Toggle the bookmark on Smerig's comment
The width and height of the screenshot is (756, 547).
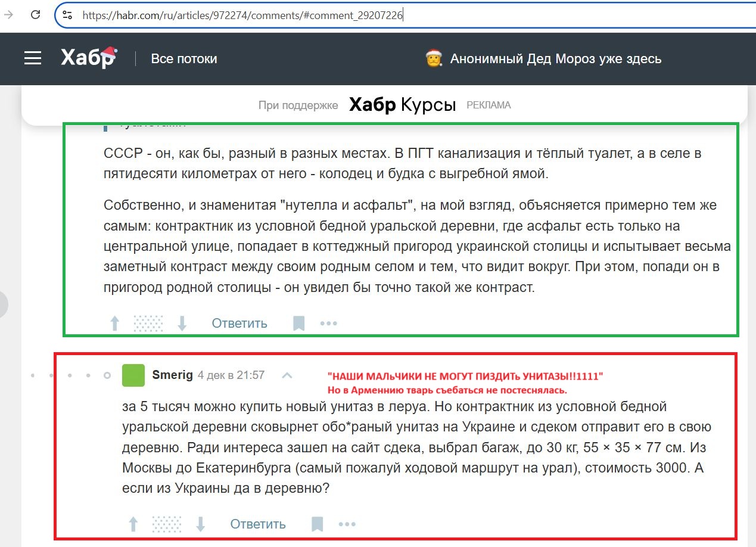click(317, 523)
